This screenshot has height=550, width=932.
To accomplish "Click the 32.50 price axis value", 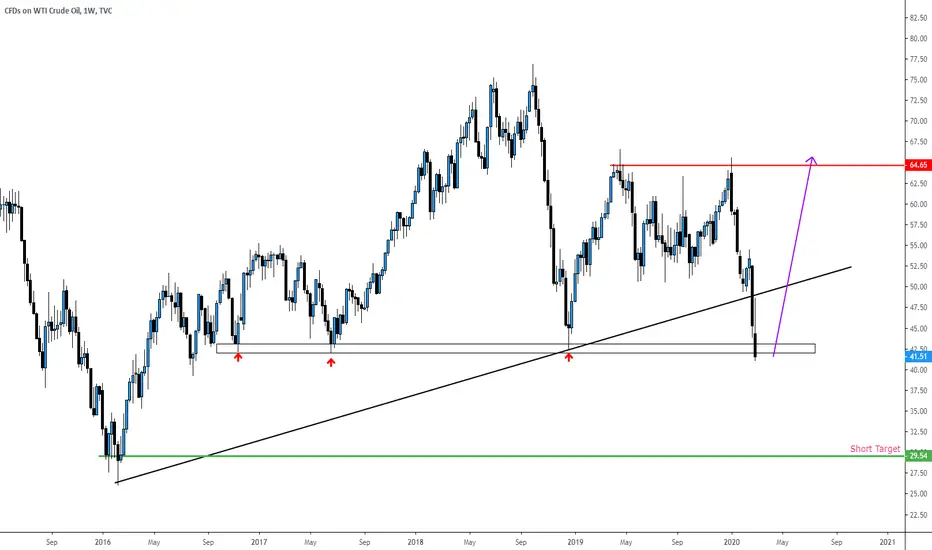I will point(918,432).
